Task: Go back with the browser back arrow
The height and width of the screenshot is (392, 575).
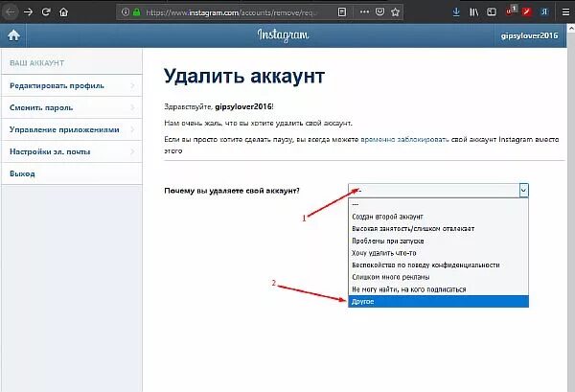Action: click(11, 12)
